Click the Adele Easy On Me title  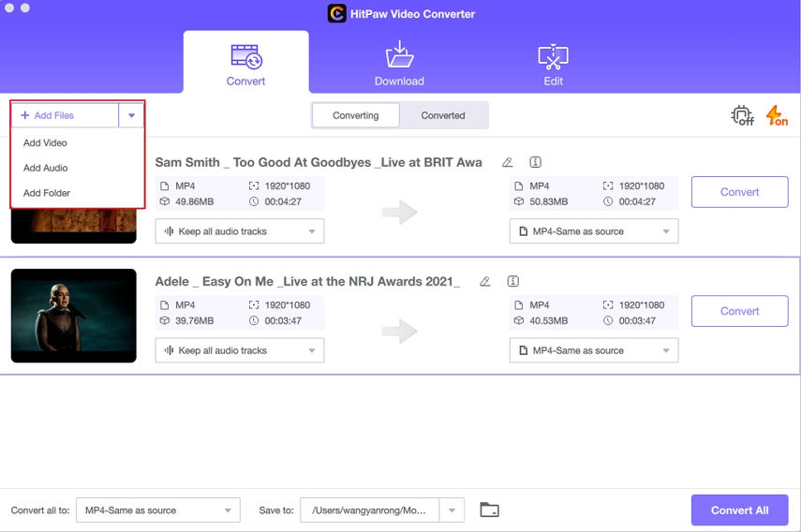point(307,281)
